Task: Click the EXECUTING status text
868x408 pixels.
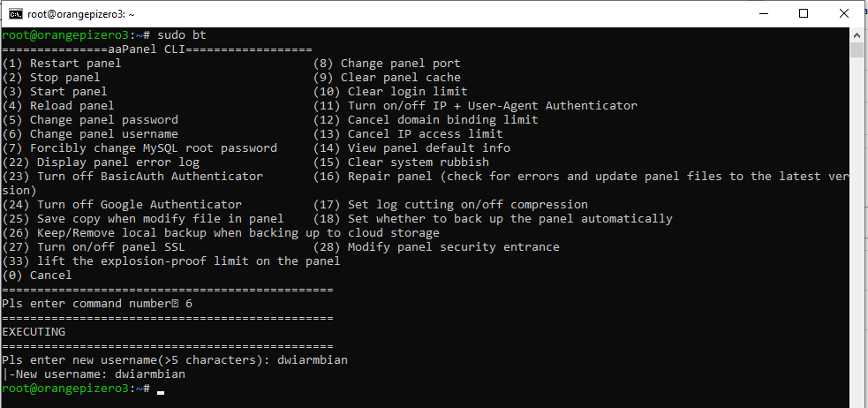Action: pos(34,332)
